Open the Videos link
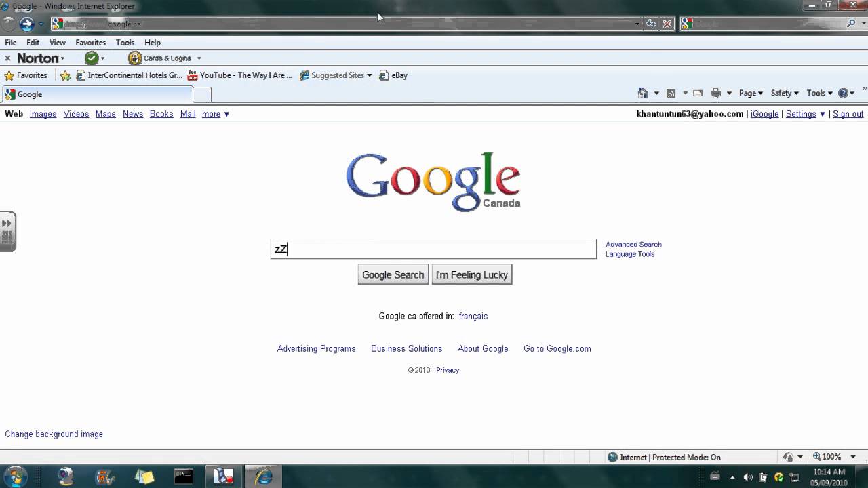868x488 pixels. pos(76,114)
